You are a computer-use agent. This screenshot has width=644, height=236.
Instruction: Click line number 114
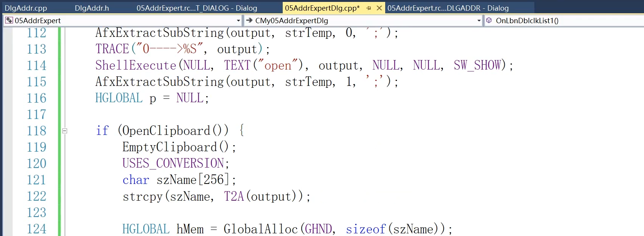(36, 66)
